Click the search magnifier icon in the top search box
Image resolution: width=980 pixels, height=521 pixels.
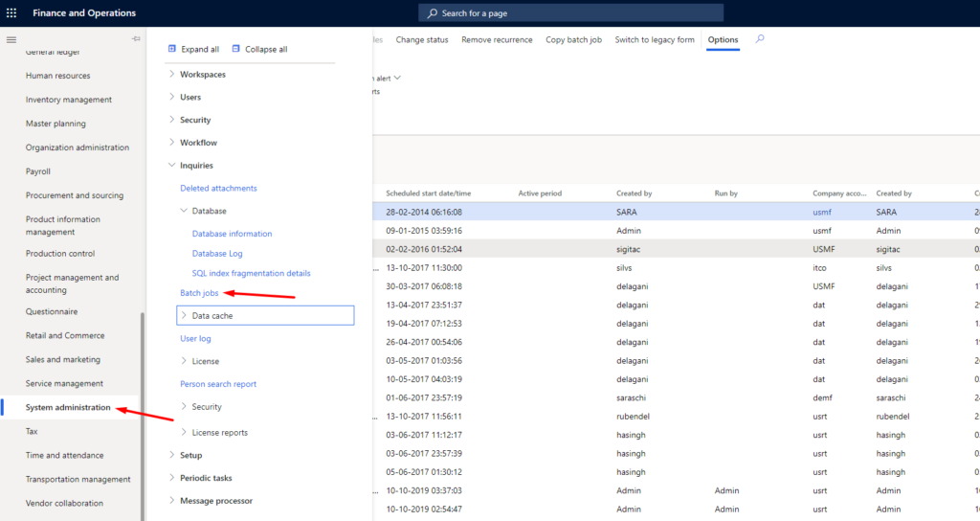tap(432, 13)
